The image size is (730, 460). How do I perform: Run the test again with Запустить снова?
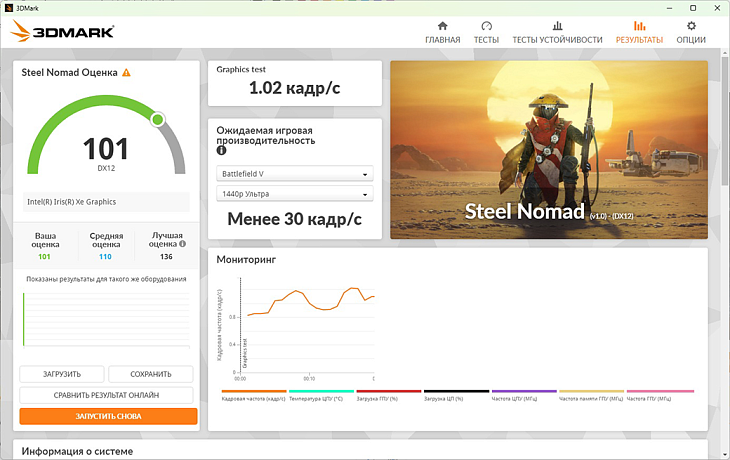(108, 416)
